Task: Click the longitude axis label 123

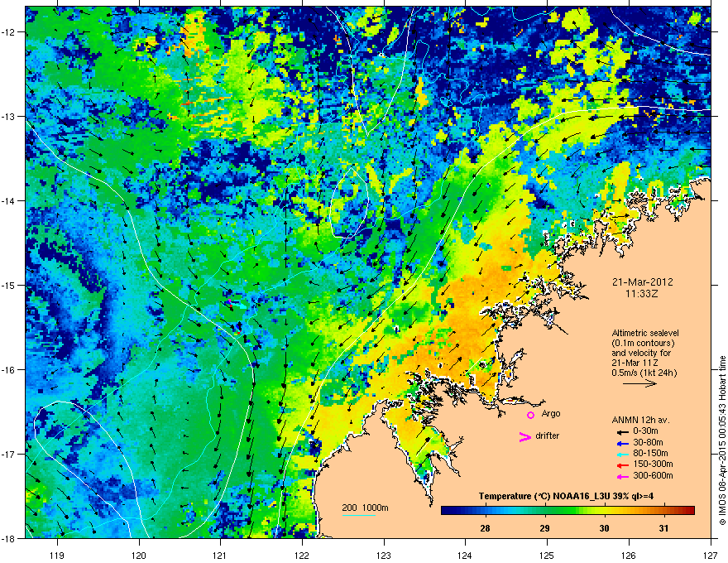Action: point(384,555)
